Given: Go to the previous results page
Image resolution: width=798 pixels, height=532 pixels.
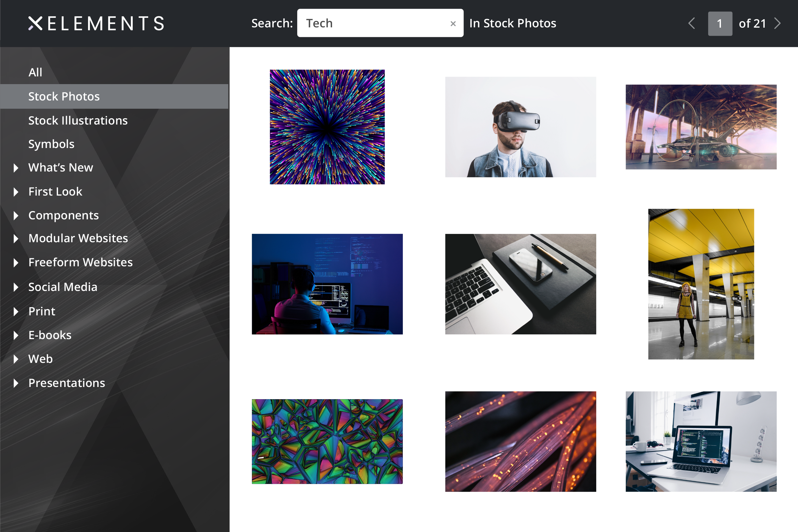Looking at the screenshot, I should click(691, 23).
